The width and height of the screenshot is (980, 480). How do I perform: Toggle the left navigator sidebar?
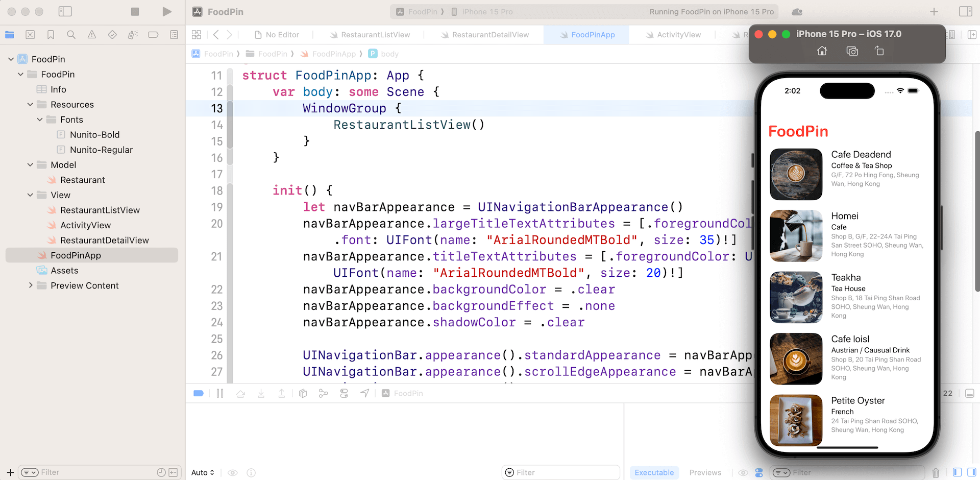[65, 12]
